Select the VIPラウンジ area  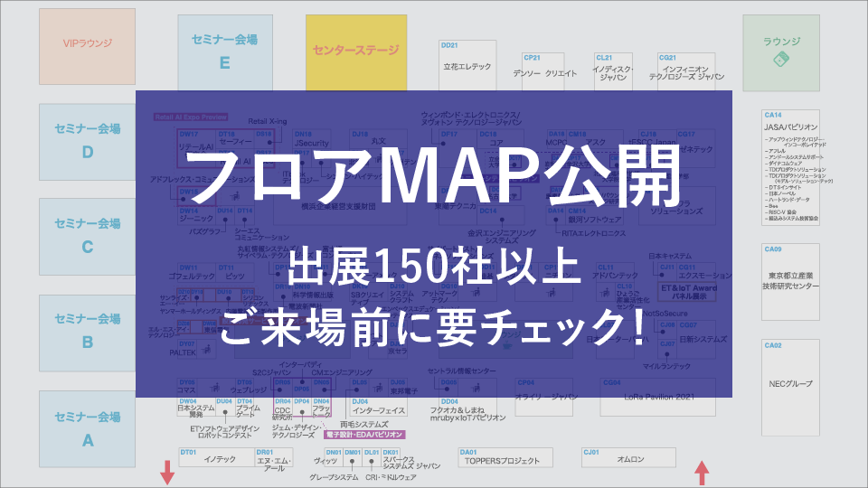point(88,46)
